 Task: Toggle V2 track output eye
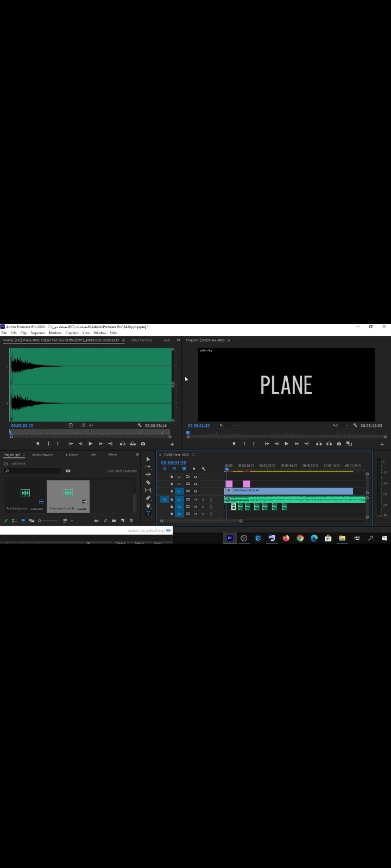pyautogui.click(x=195, y=484)
